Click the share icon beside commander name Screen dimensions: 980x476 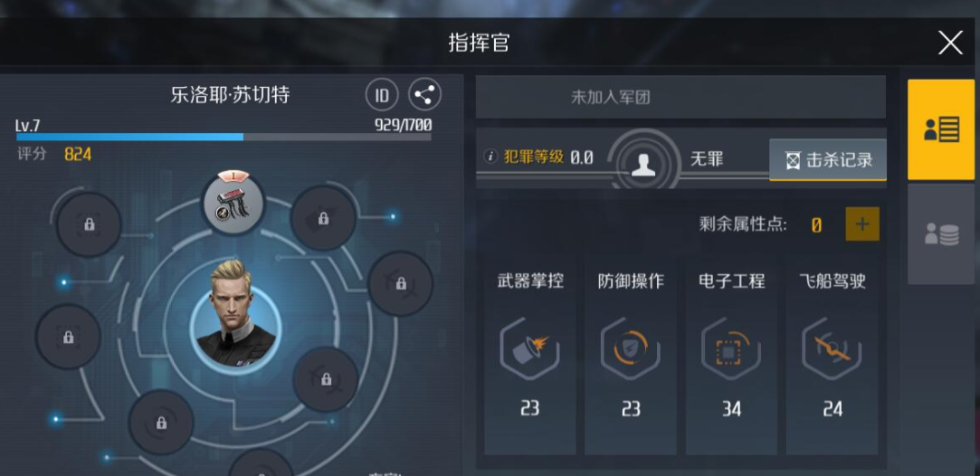(x=424, y=95)
